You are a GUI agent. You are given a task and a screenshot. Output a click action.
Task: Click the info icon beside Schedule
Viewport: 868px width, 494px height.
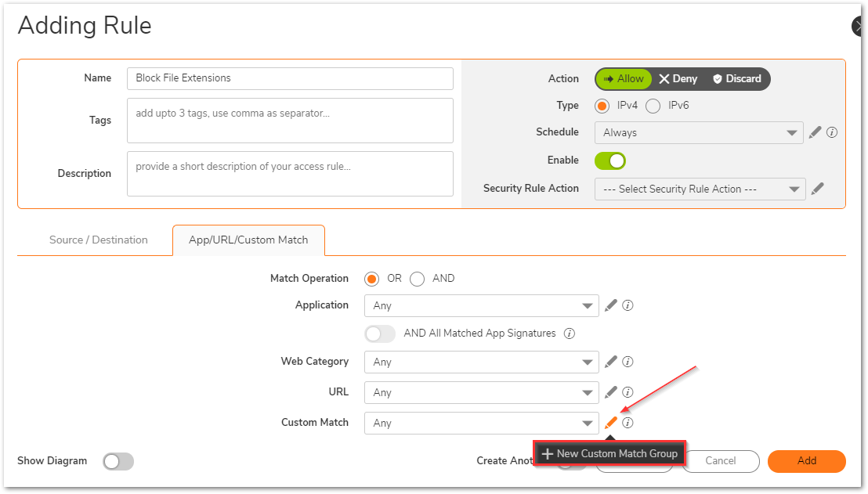832,132
